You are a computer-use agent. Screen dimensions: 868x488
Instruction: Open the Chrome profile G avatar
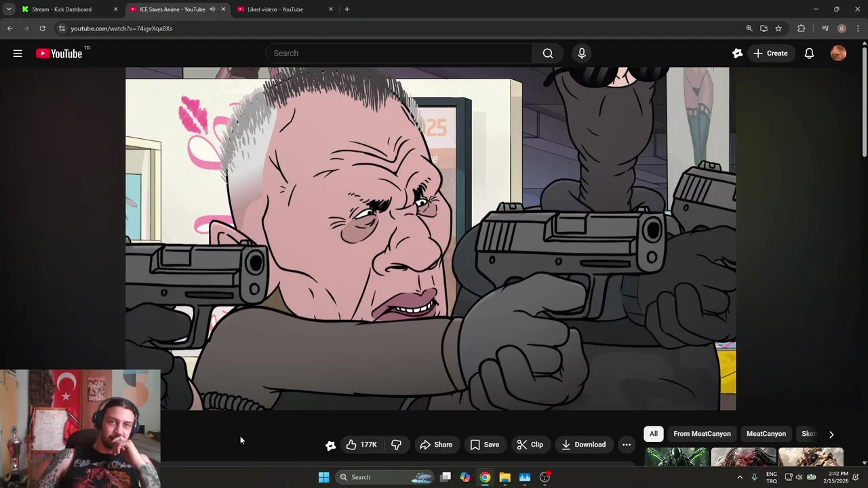(842, 28)
